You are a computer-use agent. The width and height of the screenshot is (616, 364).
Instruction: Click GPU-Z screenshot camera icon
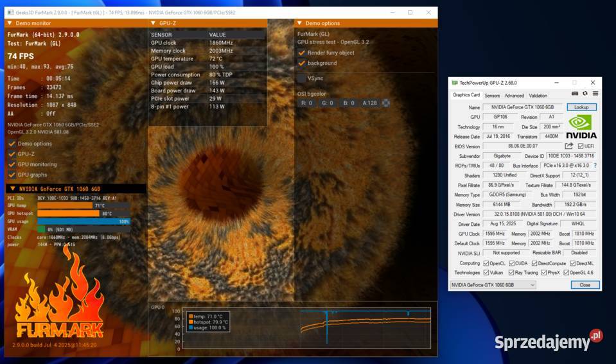coord(575,94)
